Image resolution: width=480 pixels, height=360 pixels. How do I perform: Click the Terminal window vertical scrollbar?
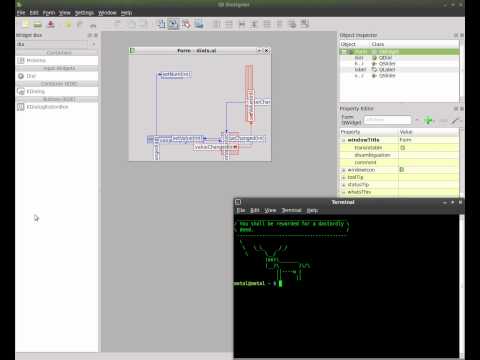pyautogui.click(x=462, y=287)
